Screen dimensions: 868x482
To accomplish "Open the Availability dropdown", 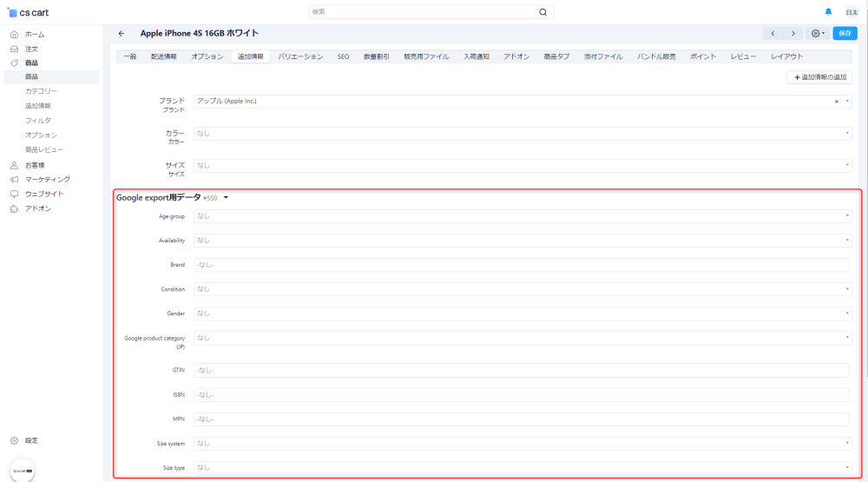I will pyautogui.click(x=522, y=241).
